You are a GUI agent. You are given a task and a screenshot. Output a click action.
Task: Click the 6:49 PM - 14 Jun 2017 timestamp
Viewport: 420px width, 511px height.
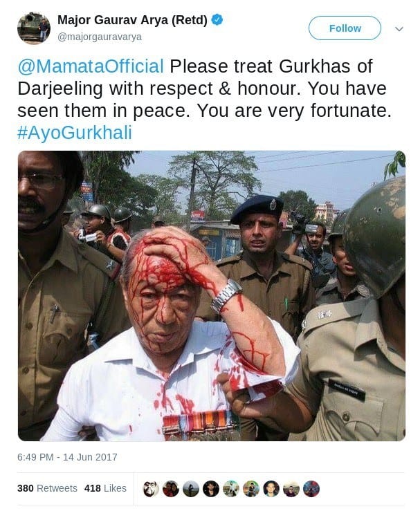pos(67,457)
